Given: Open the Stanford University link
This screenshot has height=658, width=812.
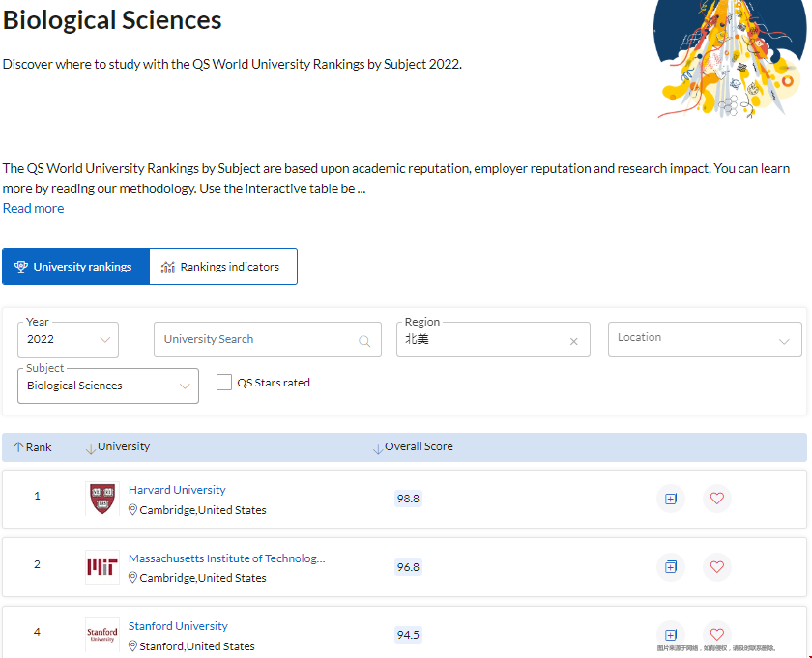Looking at the screenshot, I should [178, 626].
